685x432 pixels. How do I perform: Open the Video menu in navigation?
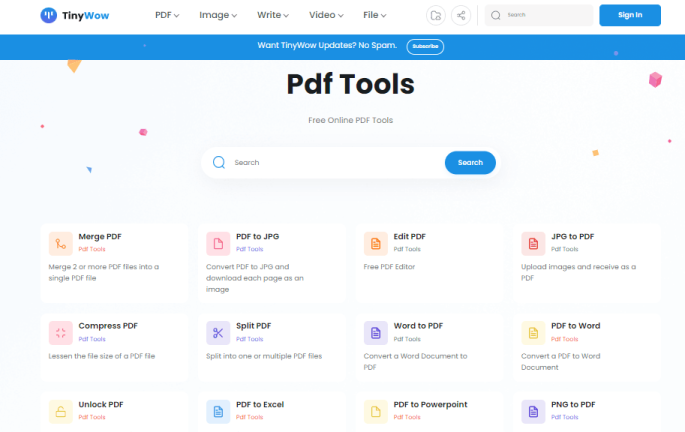tap(326, 15)
